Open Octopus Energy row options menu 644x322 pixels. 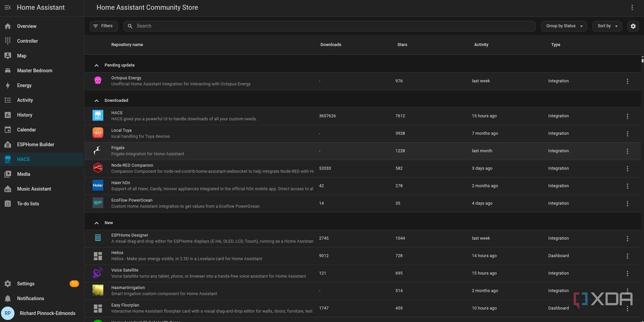(x=627, y=81)
